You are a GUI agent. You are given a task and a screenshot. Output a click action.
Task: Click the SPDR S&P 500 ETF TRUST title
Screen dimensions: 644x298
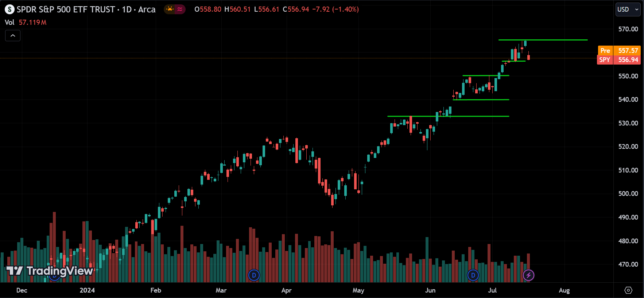(66, 9)
